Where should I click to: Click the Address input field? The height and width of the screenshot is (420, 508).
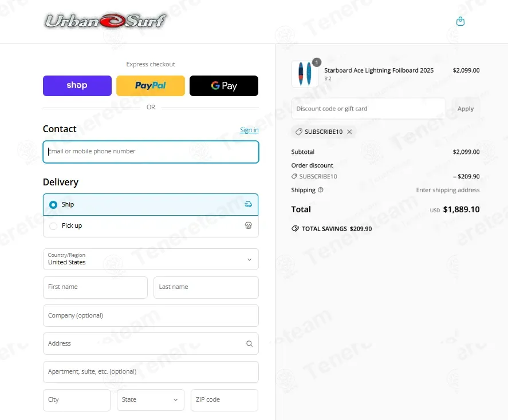pyautogui.click(x=151, y=344)
